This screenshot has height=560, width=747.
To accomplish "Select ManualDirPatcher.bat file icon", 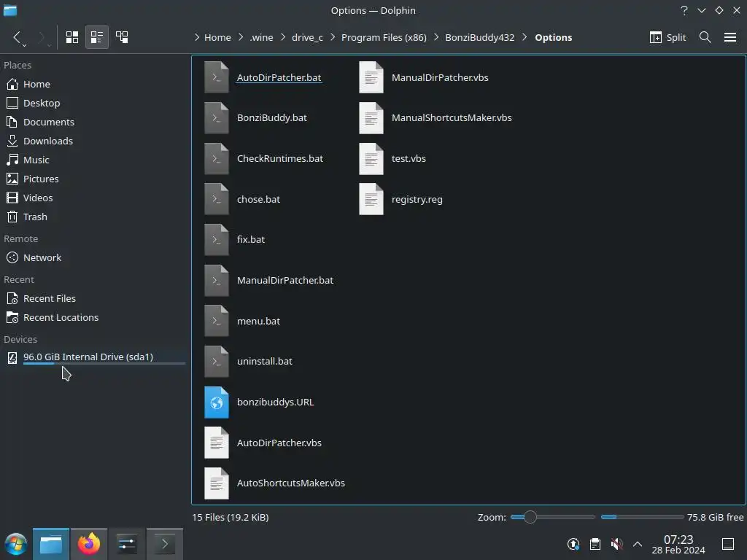I will pos(216,281).
